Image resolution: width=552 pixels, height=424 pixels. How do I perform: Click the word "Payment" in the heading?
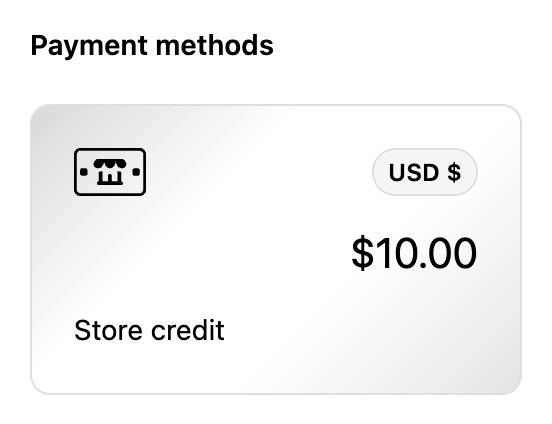click(89, 46)
